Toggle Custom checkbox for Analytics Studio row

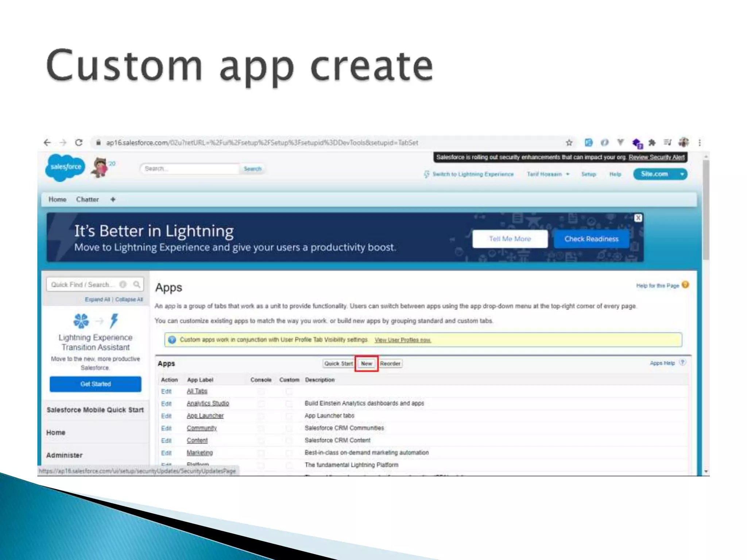289,404
